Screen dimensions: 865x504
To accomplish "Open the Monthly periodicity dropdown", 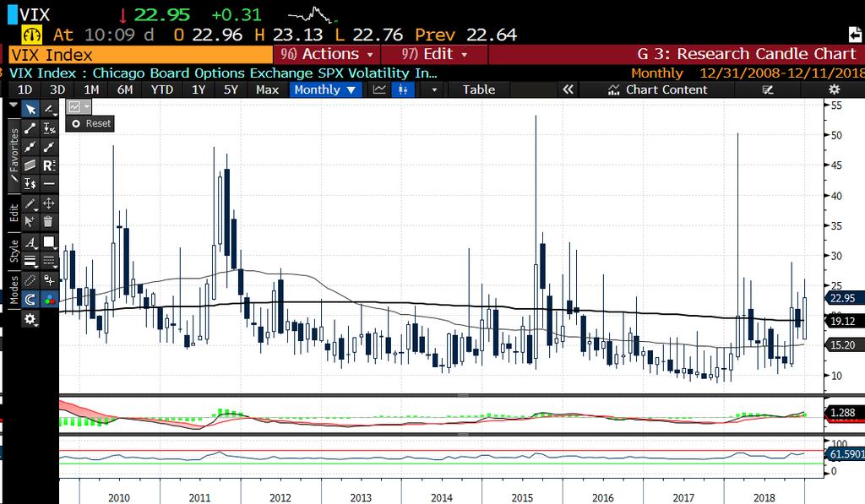I will click(325, 89).
